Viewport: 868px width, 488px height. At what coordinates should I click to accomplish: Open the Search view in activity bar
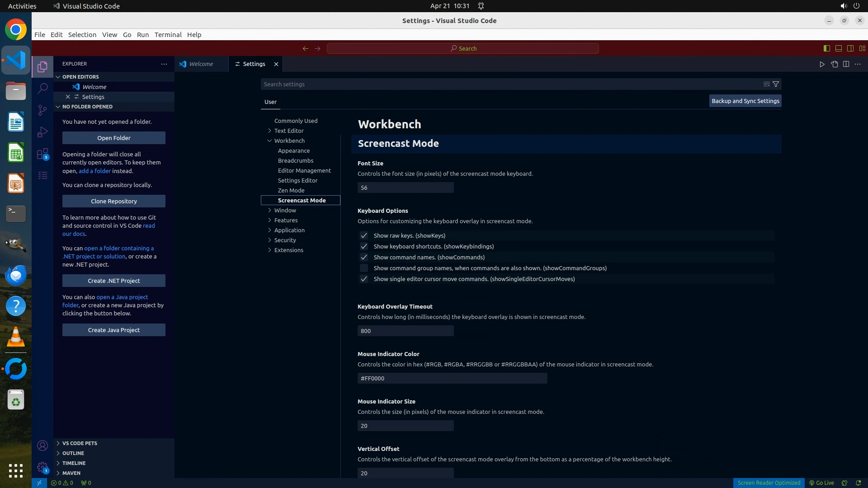pos(42,89)
